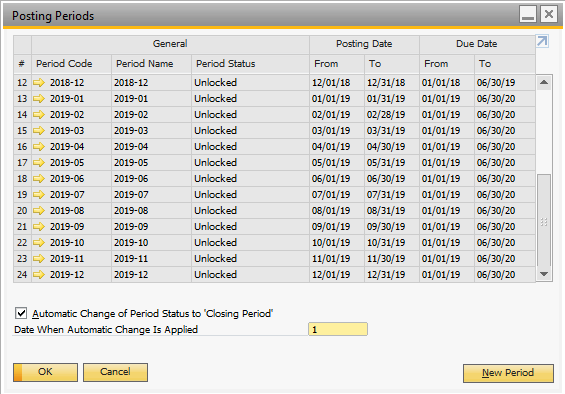Image resolution: width=565 pixels, height=394 pixels.
Task: Select the Unlocked status of period 2019-05
Action: [x=215, y=163]
